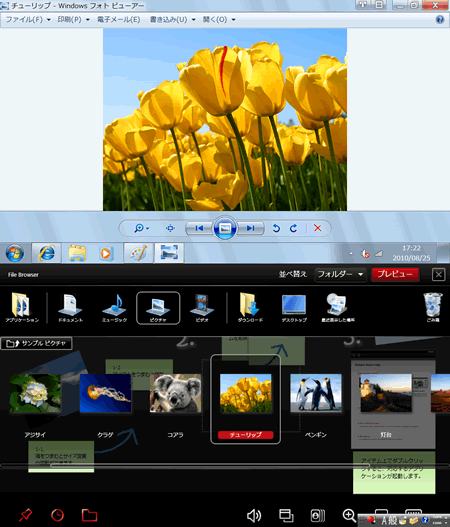Viewport: 450px width, 527px height.
Task: Click the icon right of the windows icon
Action: pos(318,515)
